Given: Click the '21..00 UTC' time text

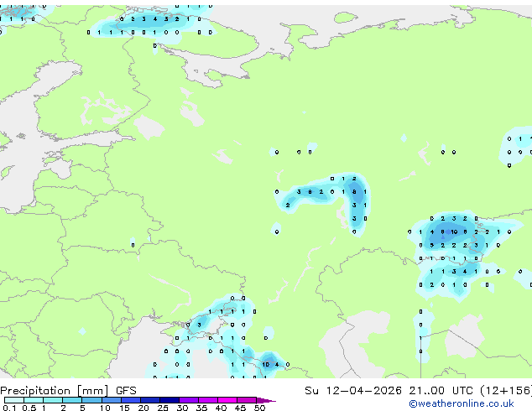Looking at the screenshot, I should point(441,391).
